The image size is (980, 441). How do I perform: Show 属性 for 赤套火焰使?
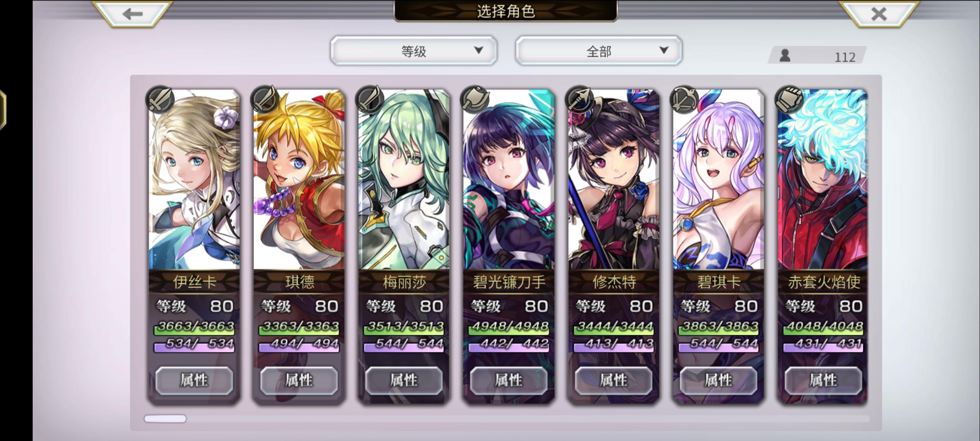823,381
